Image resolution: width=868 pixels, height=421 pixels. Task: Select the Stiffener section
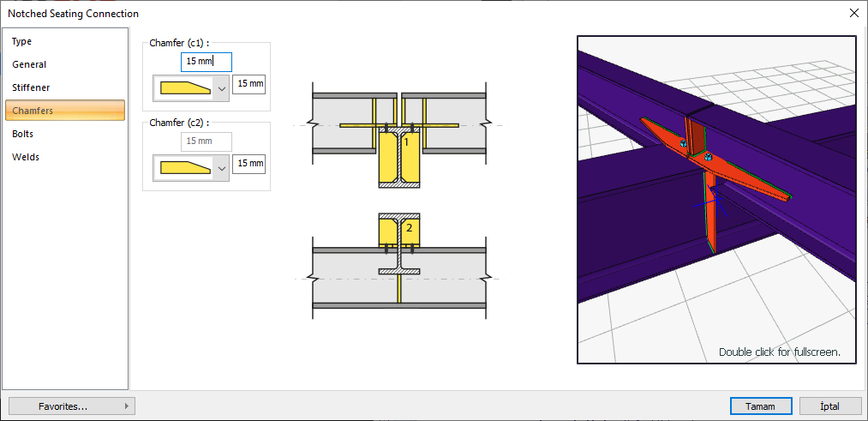click(31, 87)
